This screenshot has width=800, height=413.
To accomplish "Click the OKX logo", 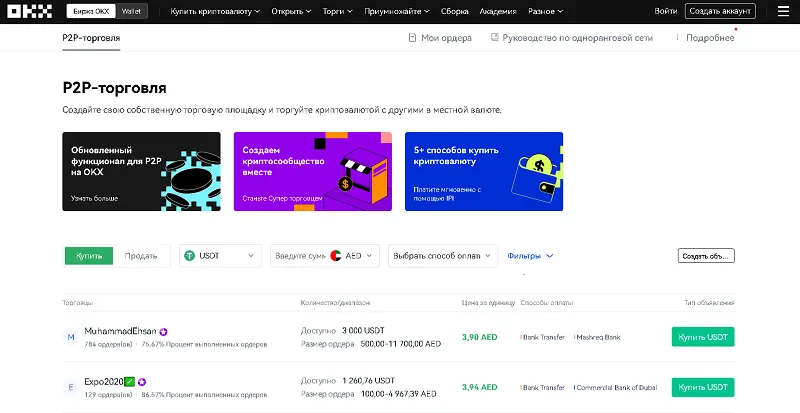I will (30, 11).
